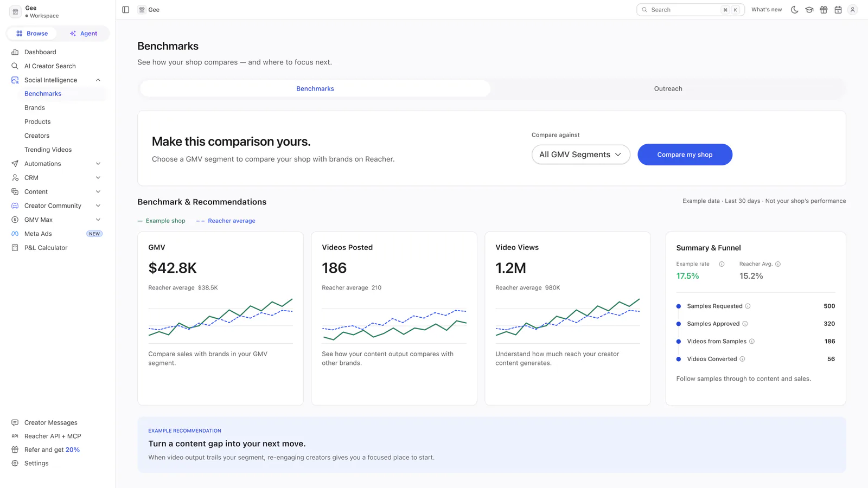Click info icon next to Reacher Avg.
Screen dimensions: 868x488
point(778,264)
